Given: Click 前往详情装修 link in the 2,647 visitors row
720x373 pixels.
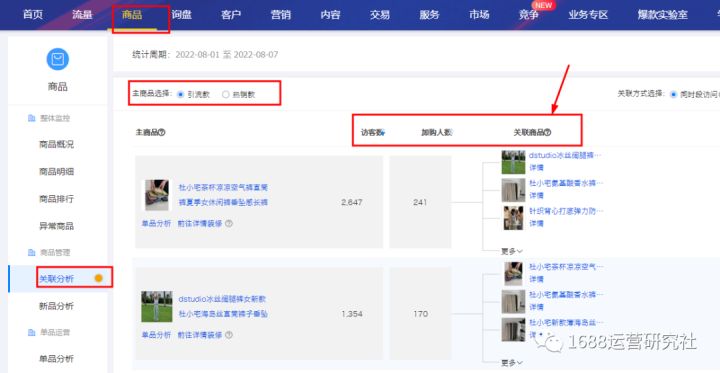Looking at the screenshot, I should click(x=200, y=223).
